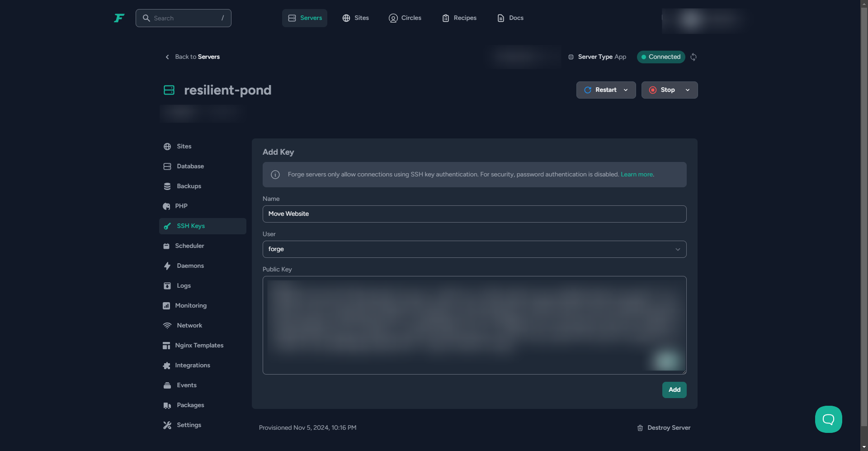Focus the Name field containing Move Website
This screenshot has width=868, height=451.
[x=474, y=214]
